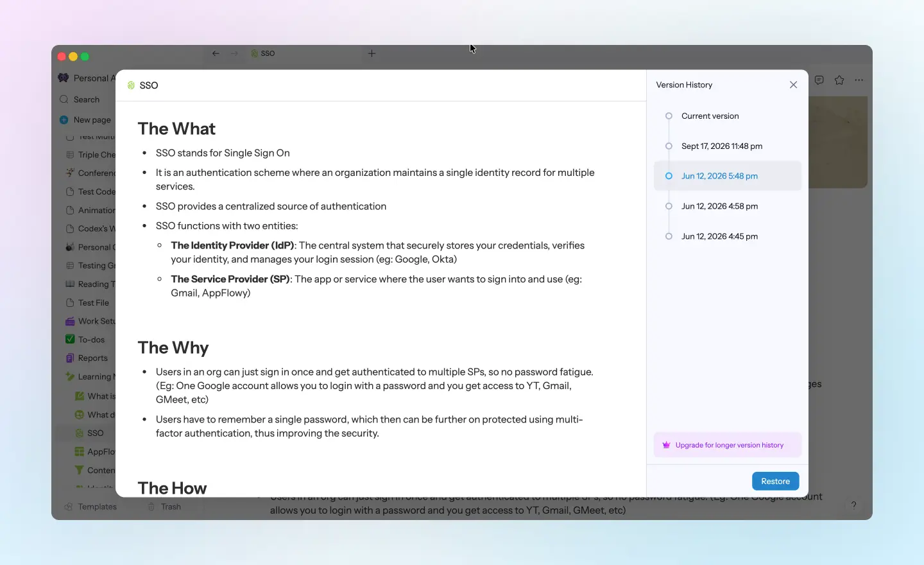Open the Trash
The width and height of the screenshot is (924, 565).
click(164, 507)
